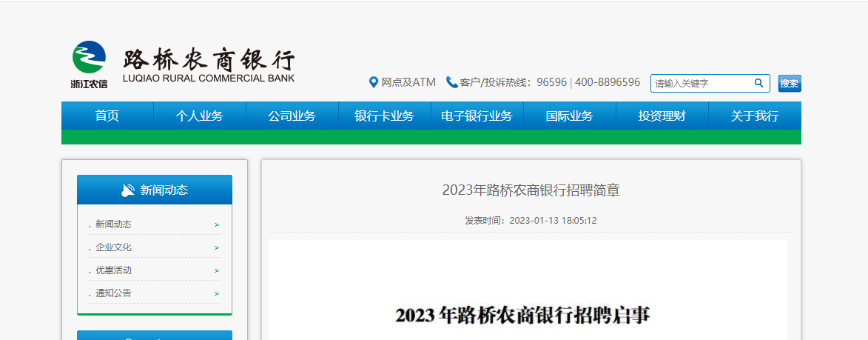This screenshot has width=868, height=340.
Task: Open the 个人业务 menu
Action: [199, 116]
